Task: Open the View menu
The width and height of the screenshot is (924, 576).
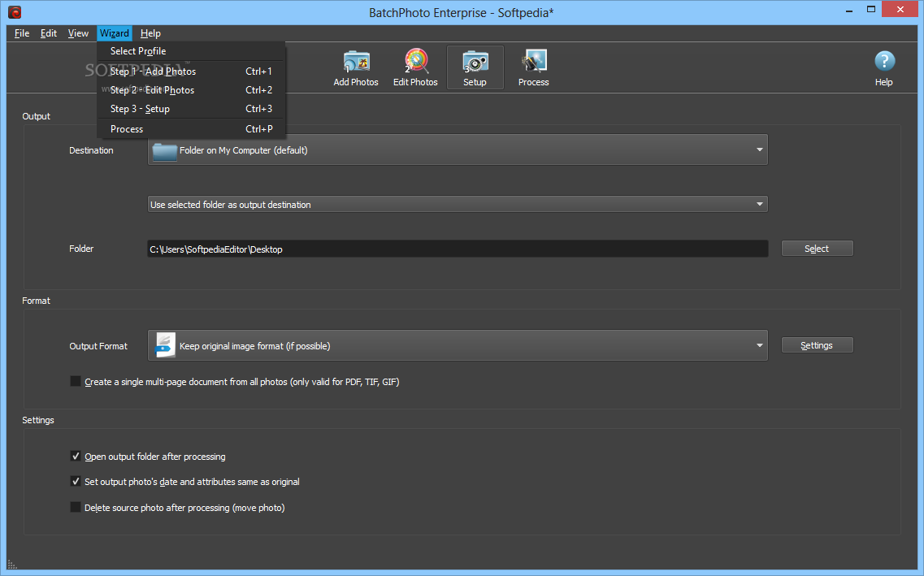Action: (78, 33)
